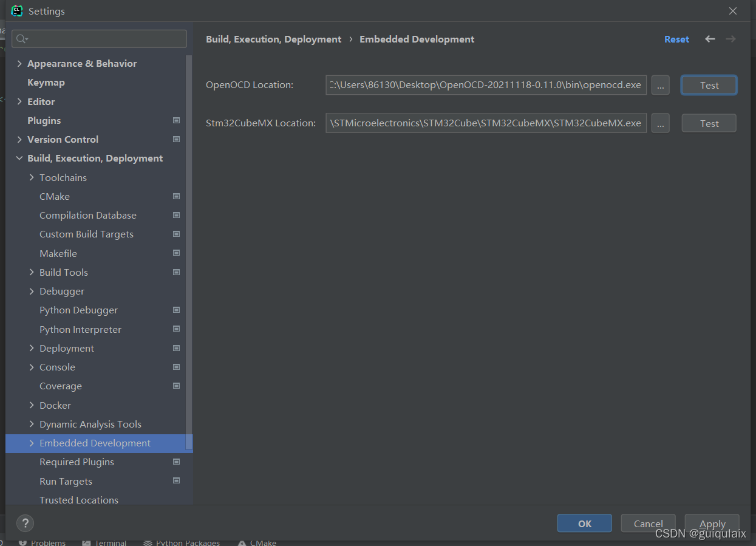This screenshot has width=756, height=546.
Task: Click the forward arrow navigation icon
Action: click(x=730, y=39)
